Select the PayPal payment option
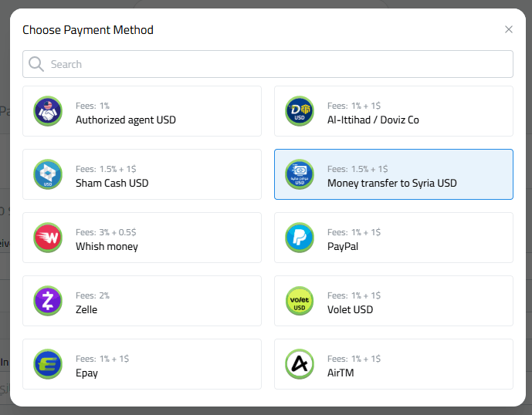This screenshot has width=532, height=415. 394,238
